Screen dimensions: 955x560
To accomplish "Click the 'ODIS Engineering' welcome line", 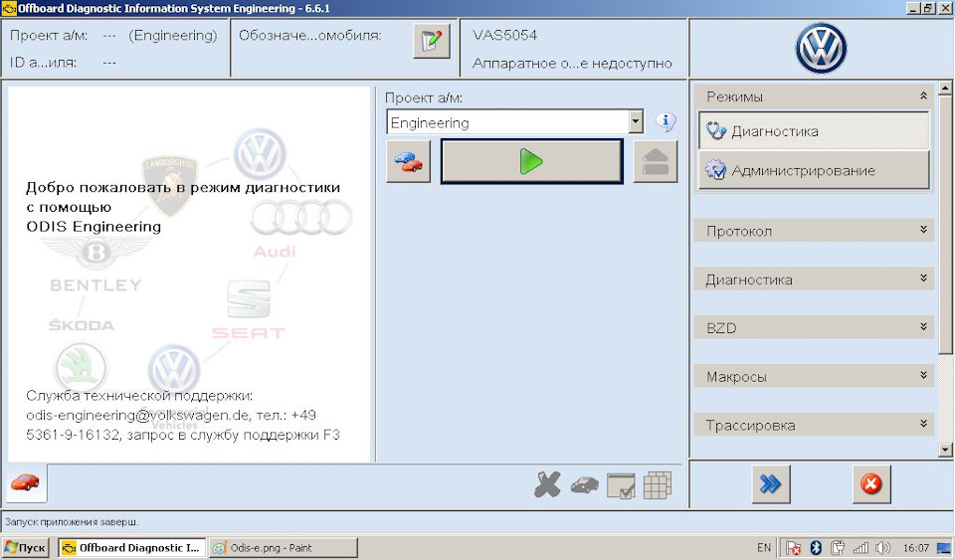I will 94,227.
